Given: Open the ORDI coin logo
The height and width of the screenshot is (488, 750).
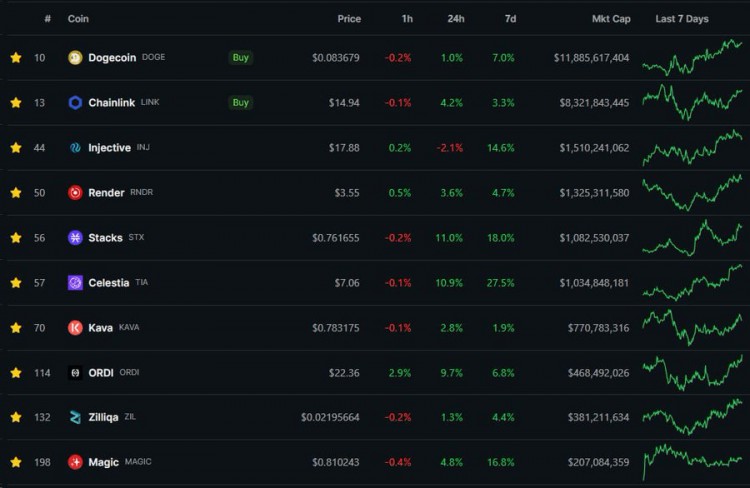Looking at the screenshot, I should 75,373.
